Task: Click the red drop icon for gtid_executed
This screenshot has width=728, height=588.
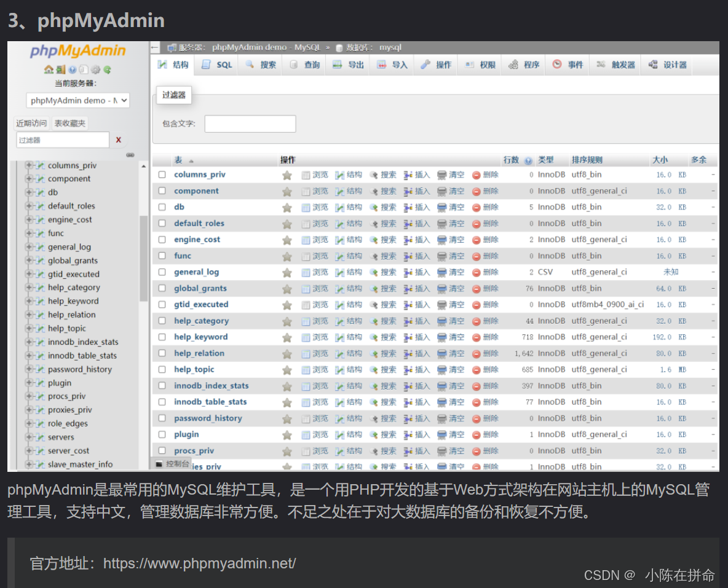Action: (477, 305)
